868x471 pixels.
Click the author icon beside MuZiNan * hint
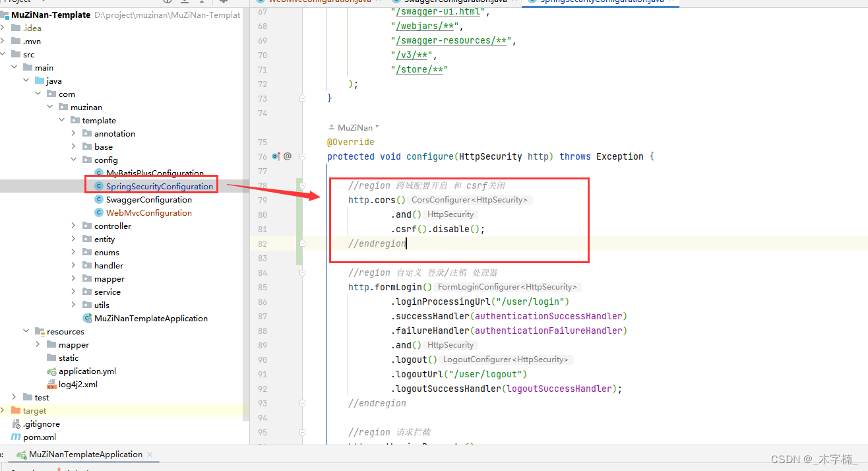coord(331,127)
